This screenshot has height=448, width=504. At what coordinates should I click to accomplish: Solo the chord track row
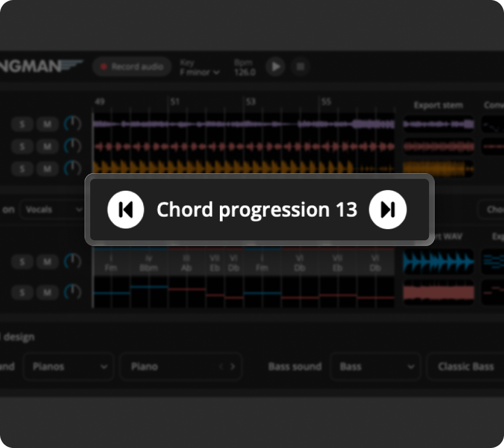23,262
